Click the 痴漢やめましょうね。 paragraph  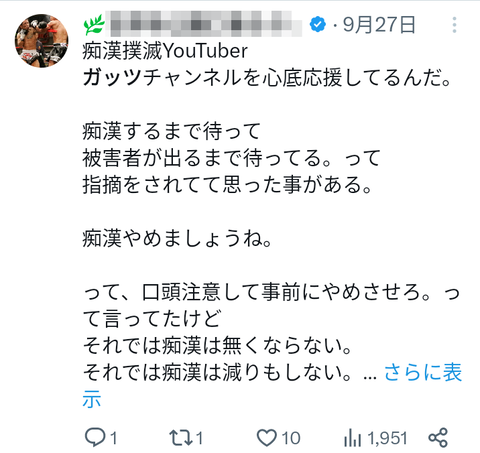[178, 238]
